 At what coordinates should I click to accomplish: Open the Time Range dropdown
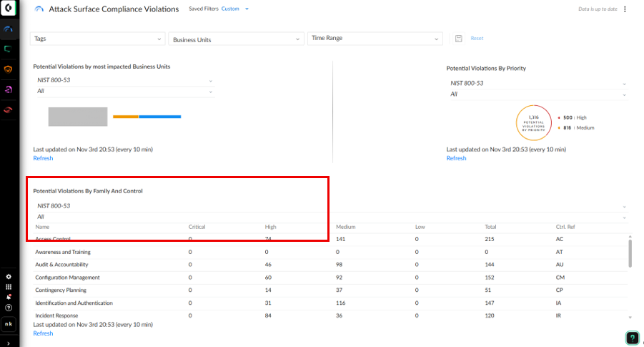click(374, 39)
